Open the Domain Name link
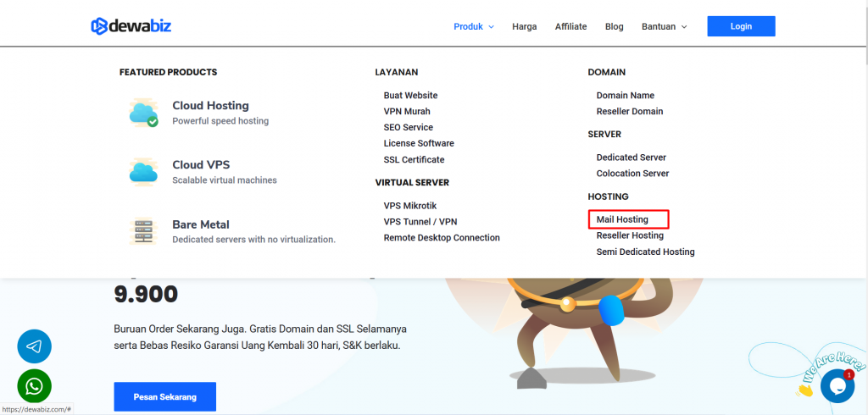The image size is (868, 415). (x=625, y=96)
